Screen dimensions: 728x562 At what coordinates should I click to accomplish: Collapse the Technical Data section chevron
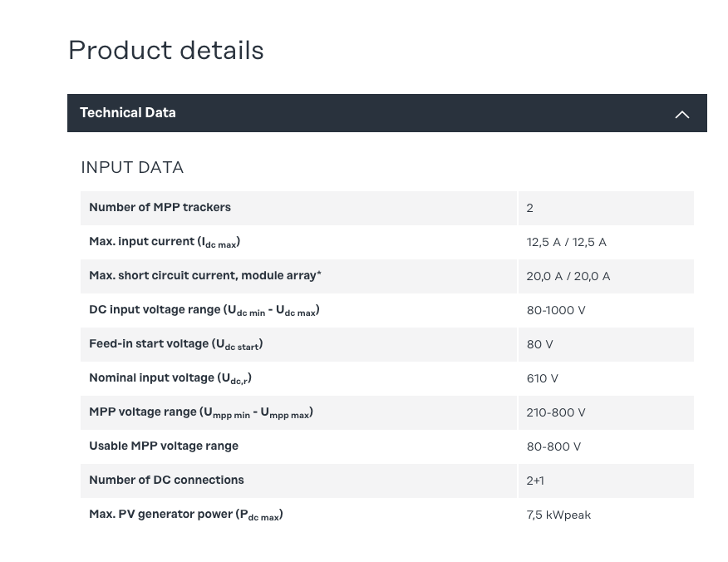point(681,114)
